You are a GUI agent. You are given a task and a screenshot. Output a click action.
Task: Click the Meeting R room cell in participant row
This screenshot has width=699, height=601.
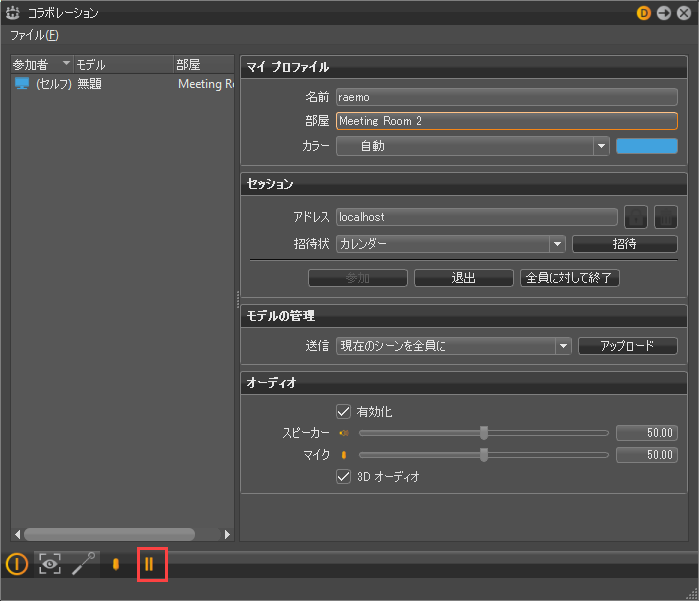206,83
